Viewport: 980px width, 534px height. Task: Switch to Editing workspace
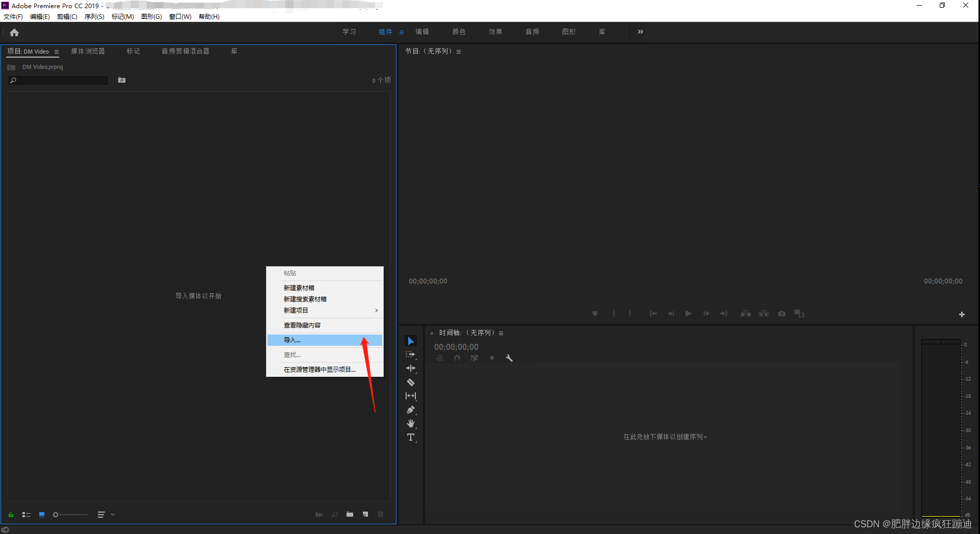pyautogui.click(x=422, y=32)
